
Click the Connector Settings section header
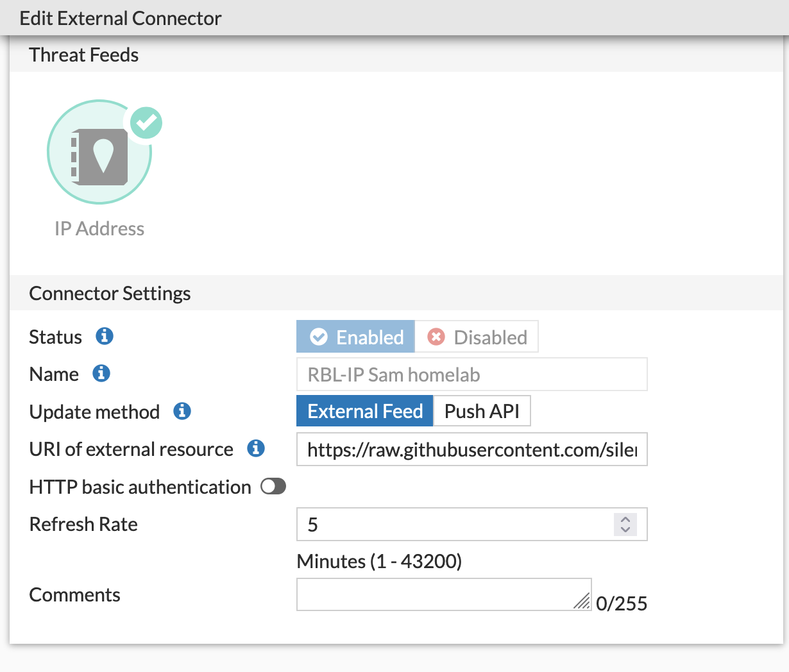click(x=110, y=293)
